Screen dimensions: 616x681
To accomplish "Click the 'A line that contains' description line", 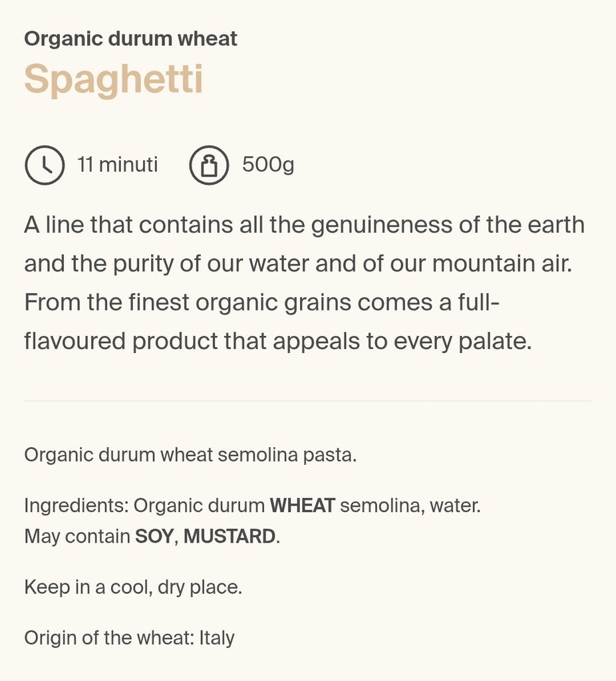I will pos(304,225).
